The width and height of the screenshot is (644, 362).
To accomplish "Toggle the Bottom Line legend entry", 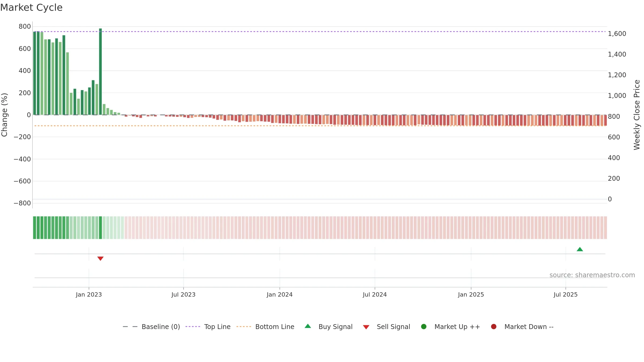I will tap(265, 327).
